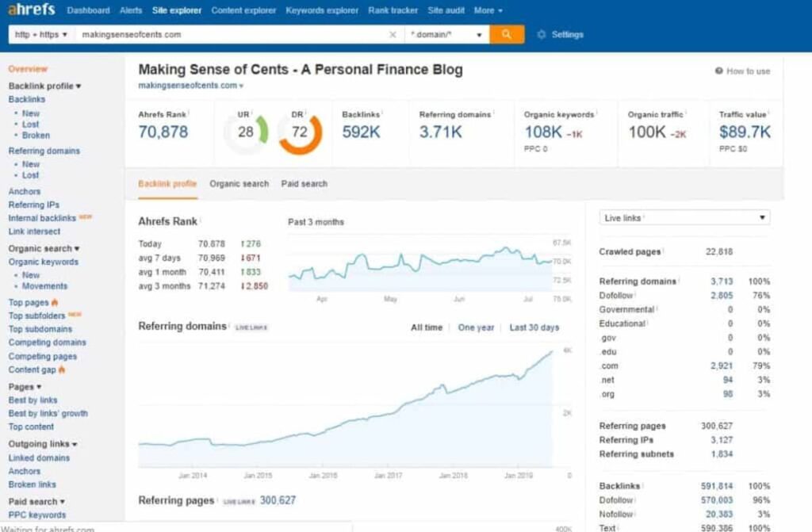
Task: Click the 3.71K Referring domains metric value
Action: [x=440, y=132]
